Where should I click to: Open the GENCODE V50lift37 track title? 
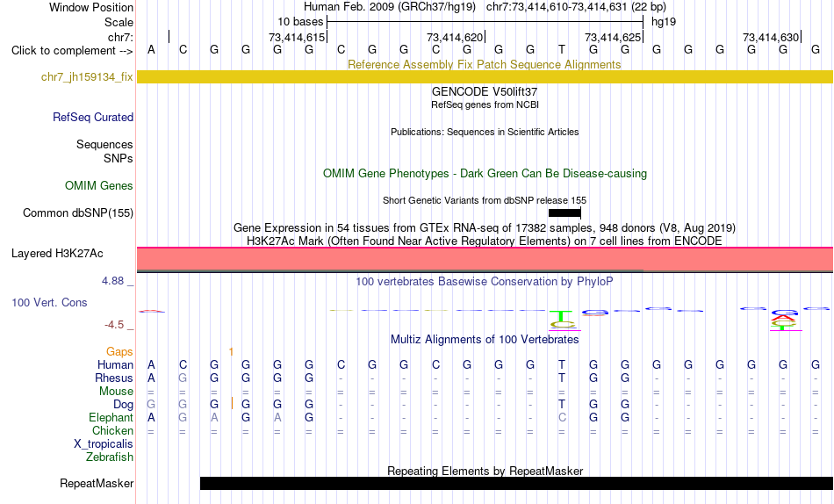[484, 91]
